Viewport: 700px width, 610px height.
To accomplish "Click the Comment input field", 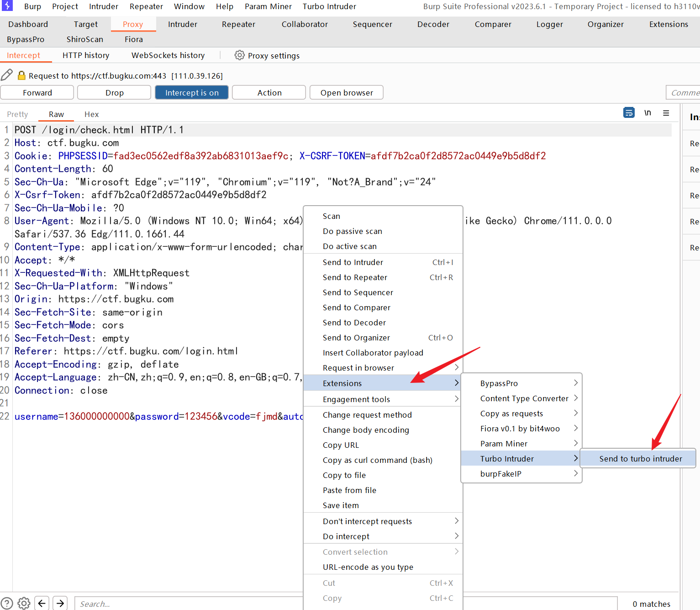I will [x=683, y=93].
